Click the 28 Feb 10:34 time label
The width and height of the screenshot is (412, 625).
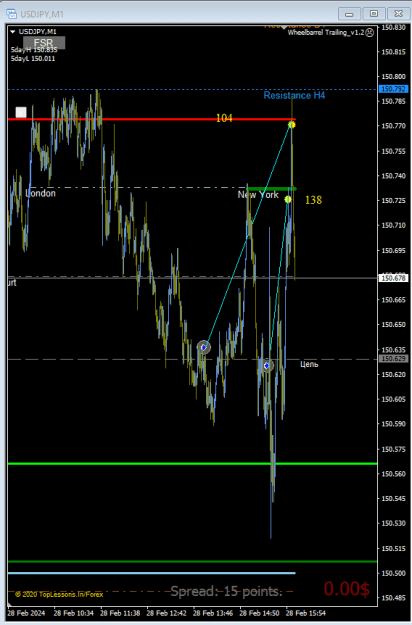pyautogui.click(x=73, y=613)
